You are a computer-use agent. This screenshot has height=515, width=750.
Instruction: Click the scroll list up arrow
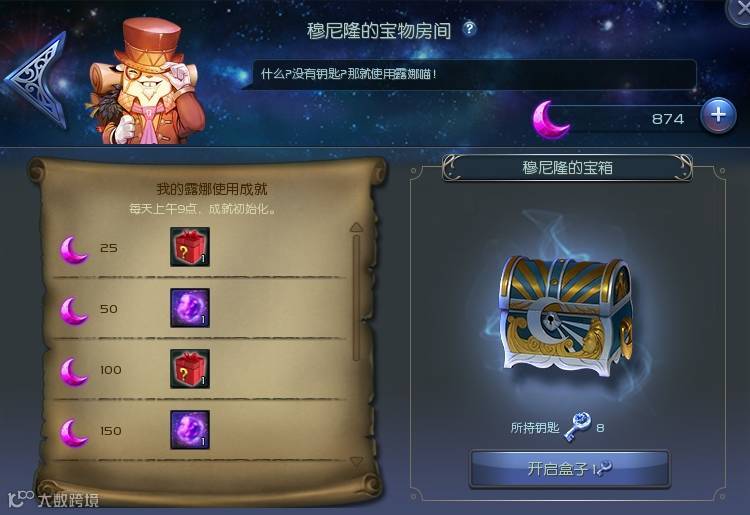356,227
